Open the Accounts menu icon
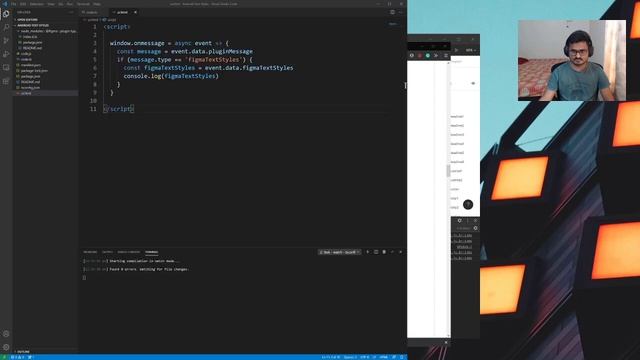Screen dimensions: 640x360 click(6, 334)
